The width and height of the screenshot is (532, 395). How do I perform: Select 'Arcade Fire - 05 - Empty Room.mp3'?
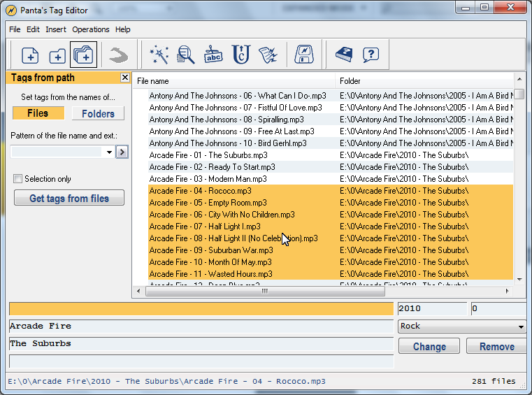tap(331, 203)
